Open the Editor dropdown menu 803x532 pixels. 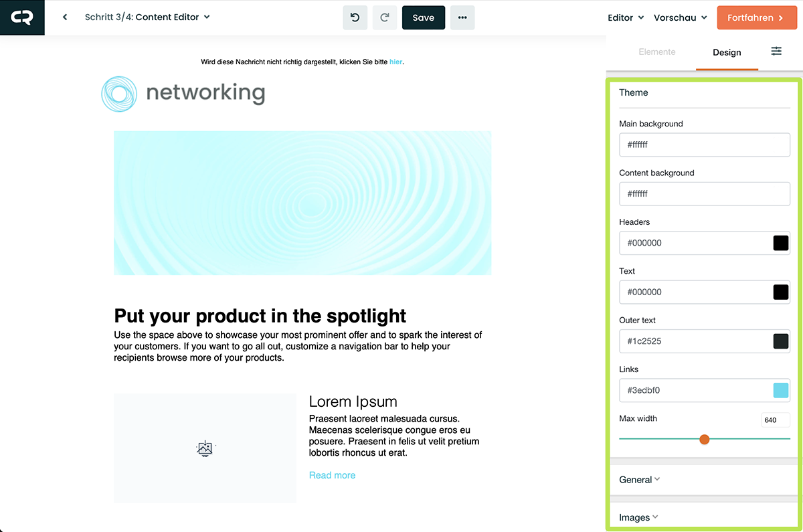tap(625, 18)
